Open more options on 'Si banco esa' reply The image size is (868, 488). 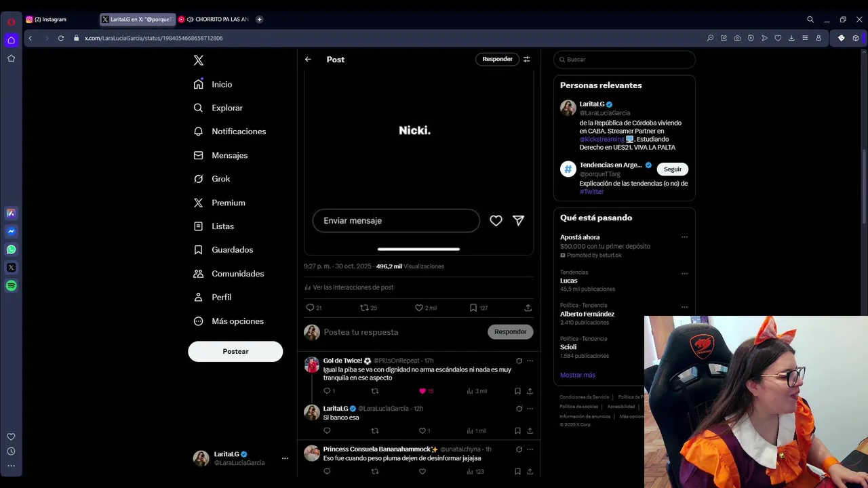tap(530, 409)
